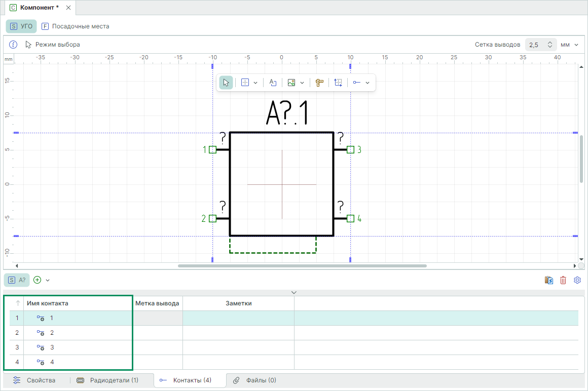Switch to Посадочные места view
The height and width of the screenshot is (391, 588).
(76, 26)
